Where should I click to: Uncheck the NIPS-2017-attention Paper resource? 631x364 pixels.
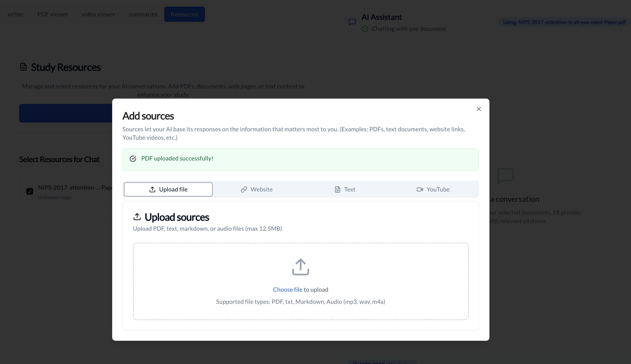(x=29, y=191)
